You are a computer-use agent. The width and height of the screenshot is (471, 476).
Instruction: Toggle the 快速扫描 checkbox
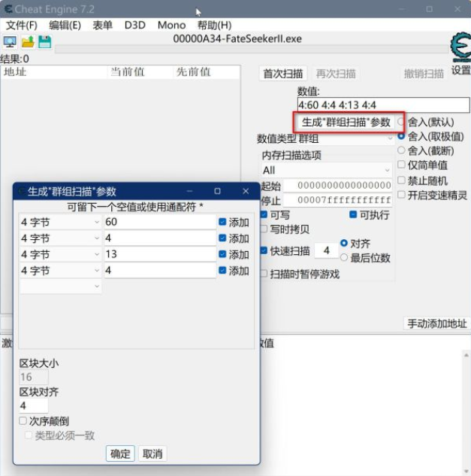coord(264,250)
